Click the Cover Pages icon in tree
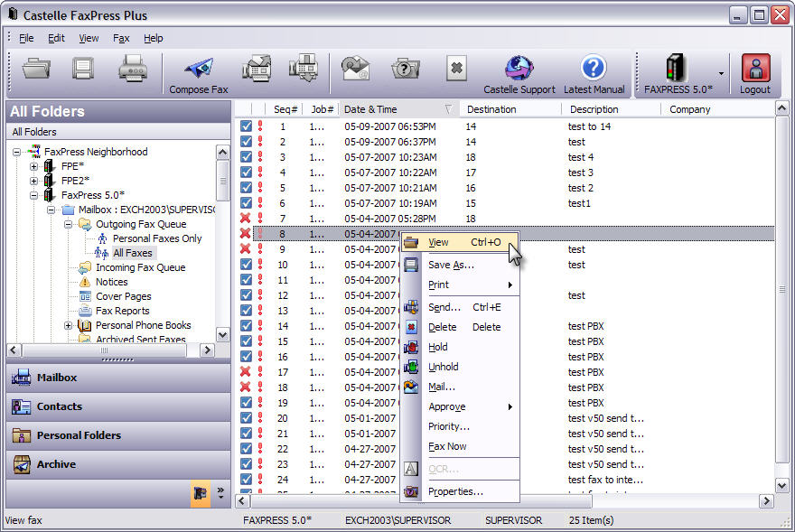 click(x=85, y=296)
